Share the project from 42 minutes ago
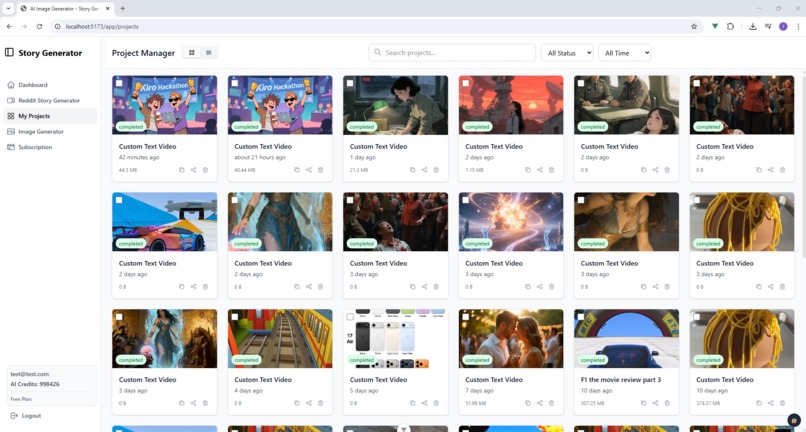 [x=193, y=170]
